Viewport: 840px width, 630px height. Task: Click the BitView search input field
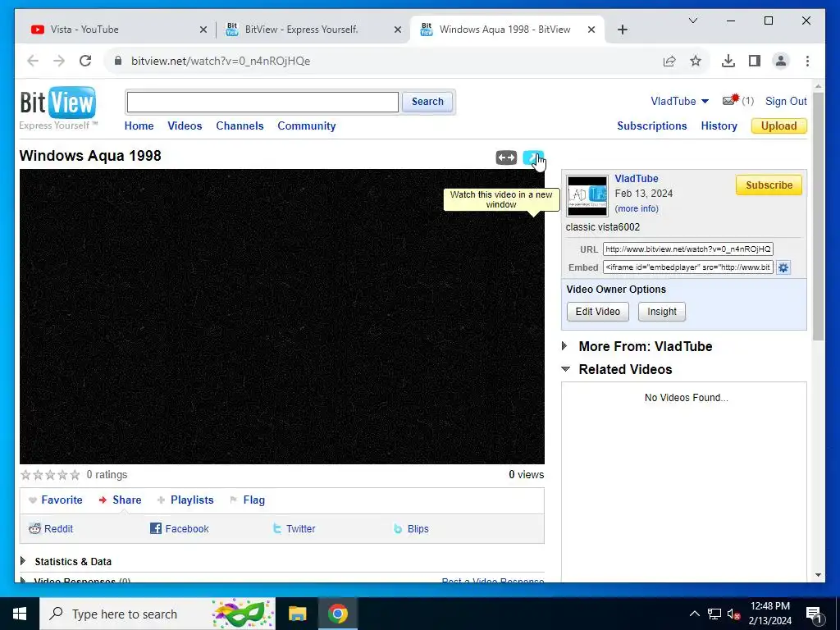coord(262,102)
